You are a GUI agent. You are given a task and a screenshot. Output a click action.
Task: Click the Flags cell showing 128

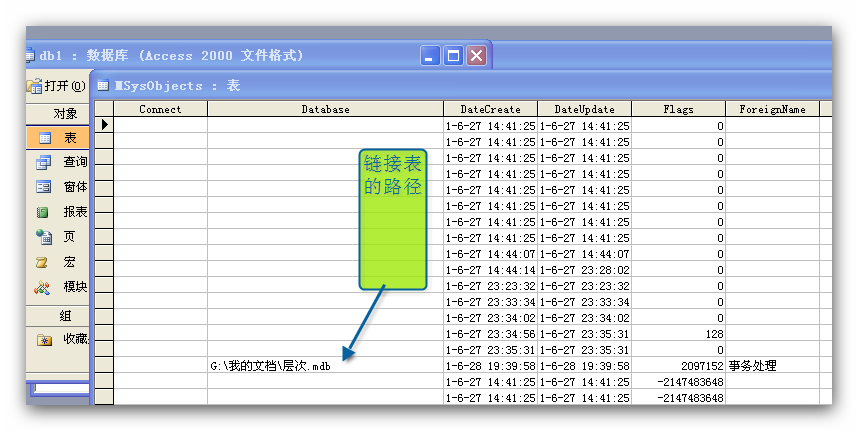(x=679, y=334)
